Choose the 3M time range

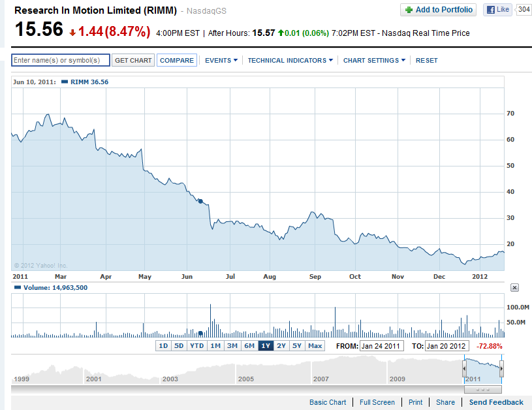click(232, 346)
